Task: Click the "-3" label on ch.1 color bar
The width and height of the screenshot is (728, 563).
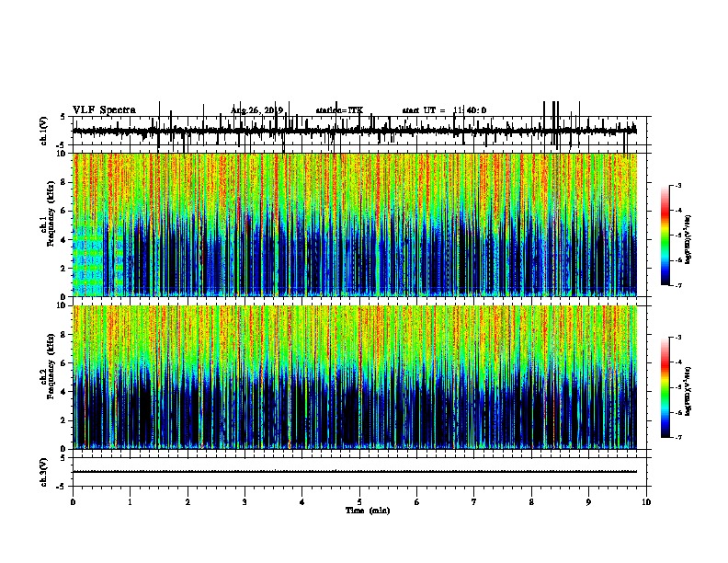Action: [678, 185]
